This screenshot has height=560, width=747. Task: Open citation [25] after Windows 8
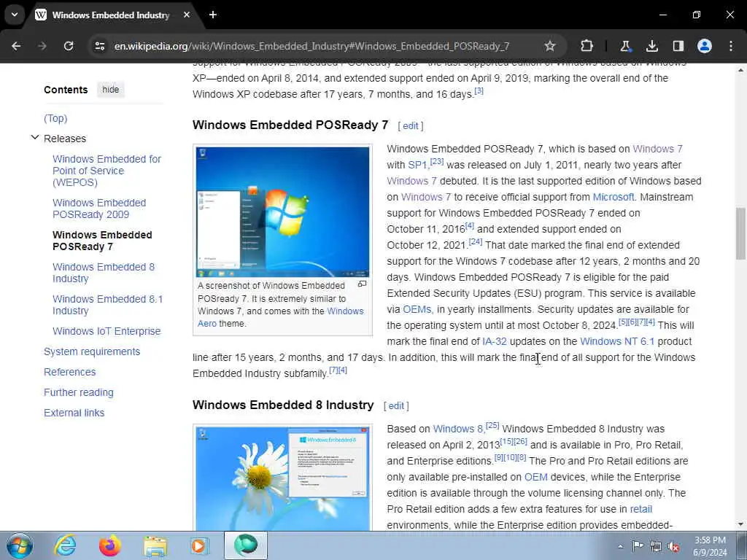[x=492, y=425]
